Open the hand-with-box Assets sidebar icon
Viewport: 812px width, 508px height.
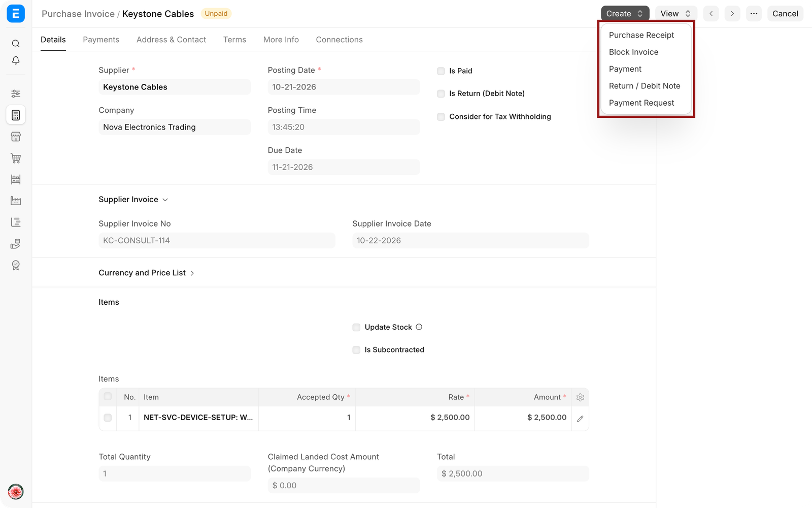point(16,244)
